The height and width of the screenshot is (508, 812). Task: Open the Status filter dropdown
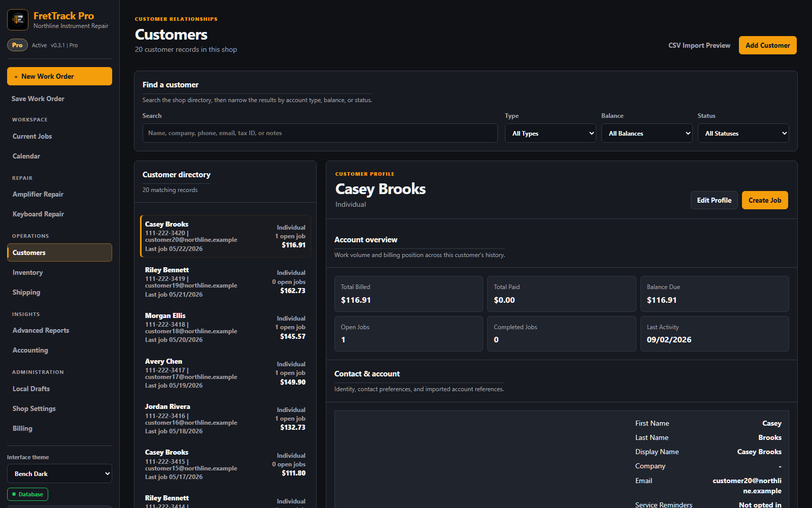tap(743, 133)
